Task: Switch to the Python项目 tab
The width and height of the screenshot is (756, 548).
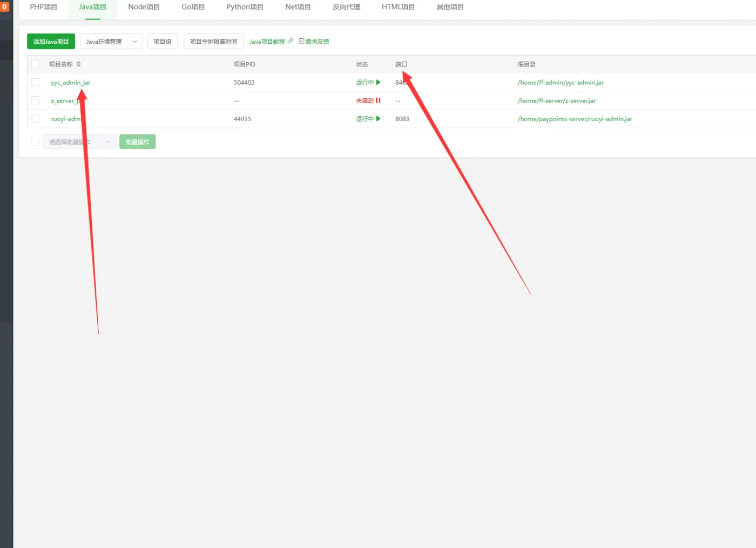Action: 245,7
